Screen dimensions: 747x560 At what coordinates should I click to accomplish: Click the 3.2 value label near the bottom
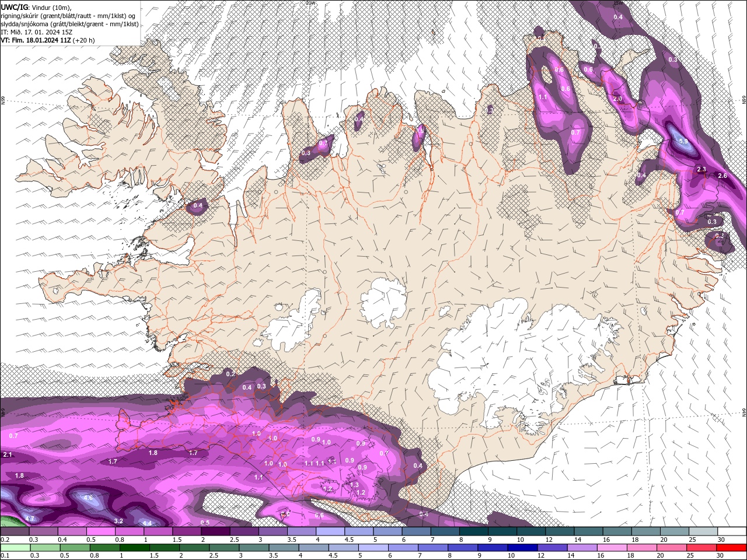pos(118,521)
